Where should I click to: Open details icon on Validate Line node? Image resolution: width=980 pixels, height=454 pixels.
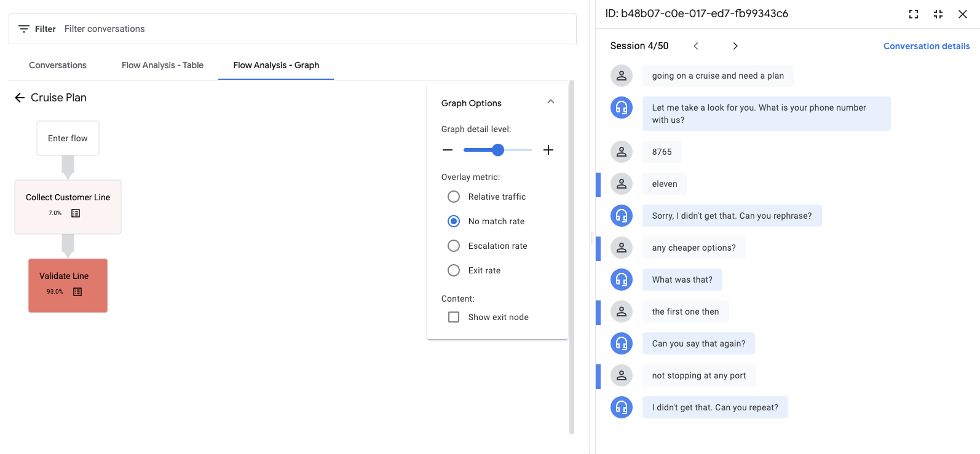coord(77,292)
